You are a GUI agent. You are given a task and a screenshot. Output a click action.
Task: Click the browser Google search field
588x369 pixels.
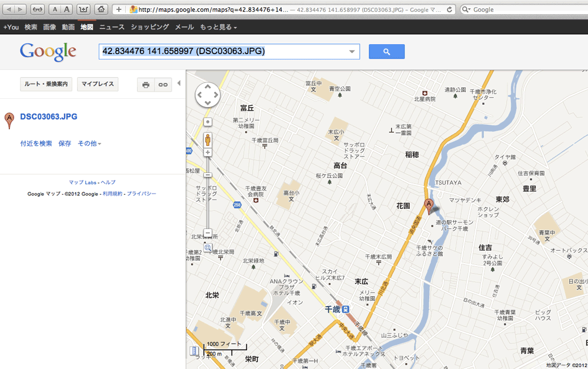tap(525, 10)
